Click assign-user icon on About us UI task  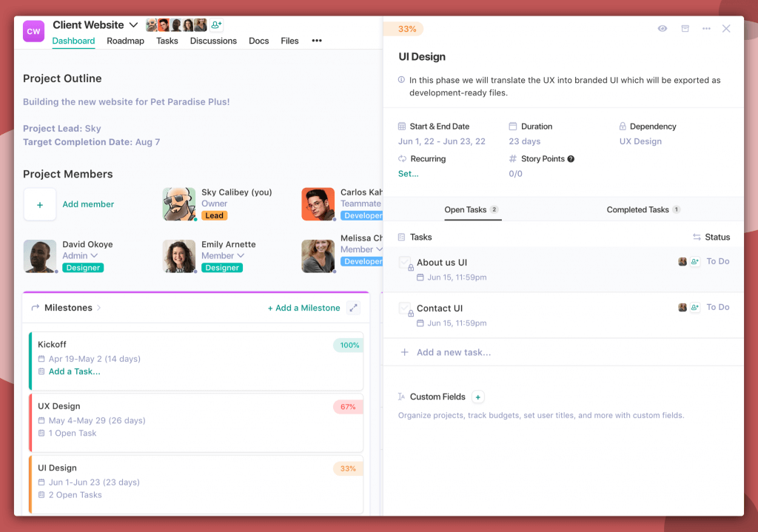tap(694, 261)
